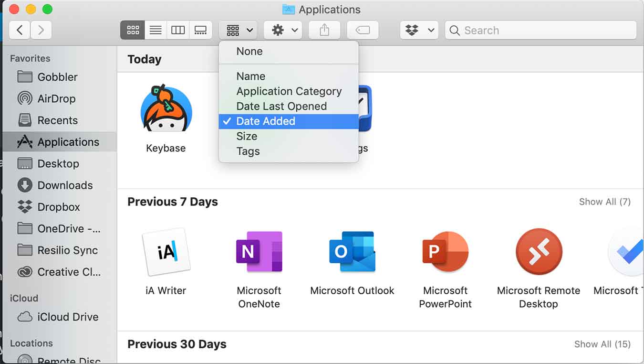Image resolution: width=644 pixels, height=364 pixels.
Task: Switch to gallery view
Action: 200,30
